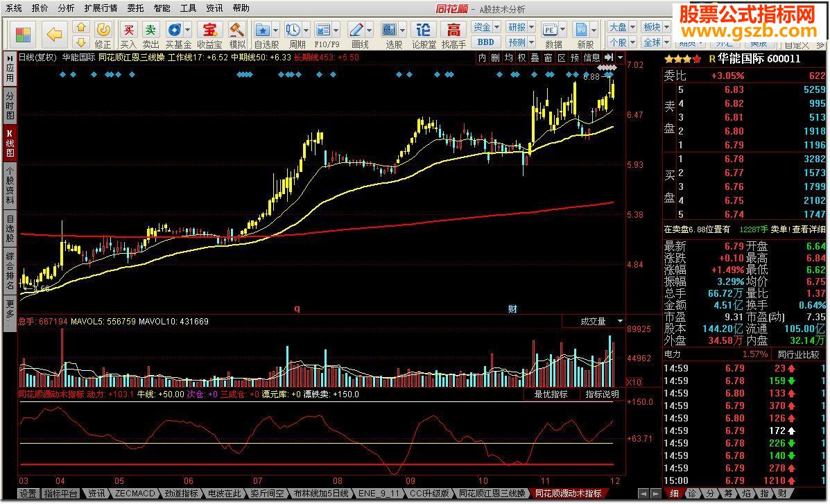This screenshot has height=504, width=830.
Task: Click the BBD toolbar button
Action: tap(485, 42)
